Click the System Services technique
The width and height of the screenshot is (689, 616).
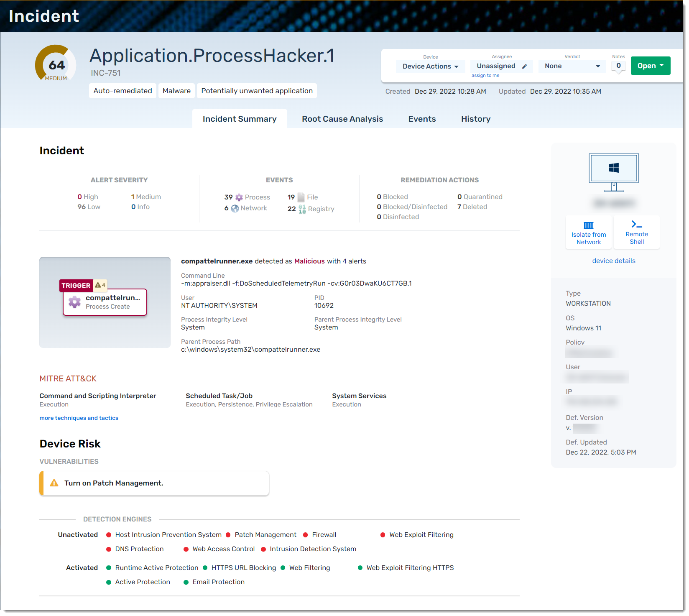359,396
